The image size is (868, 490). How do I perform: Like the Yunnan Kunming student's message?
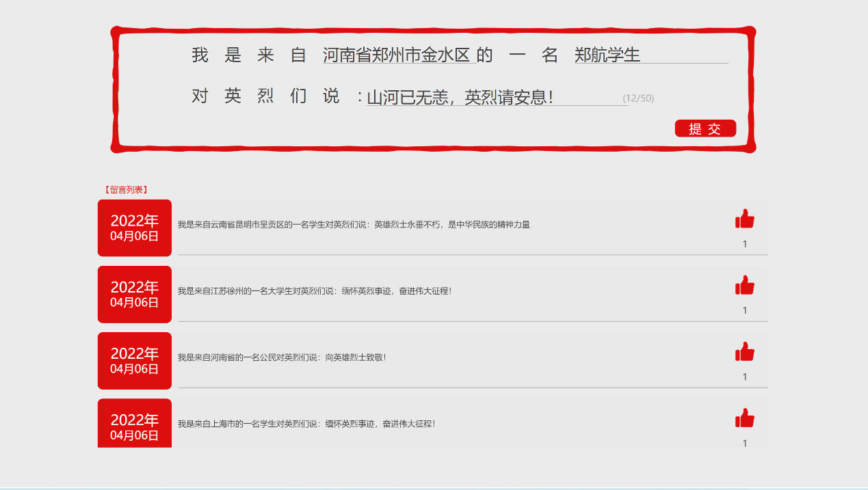744,219
